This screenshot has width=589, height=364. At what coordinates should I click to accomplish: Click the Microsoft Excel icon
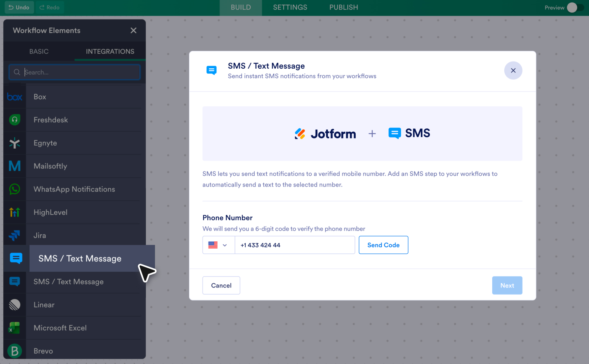(15, 328)
